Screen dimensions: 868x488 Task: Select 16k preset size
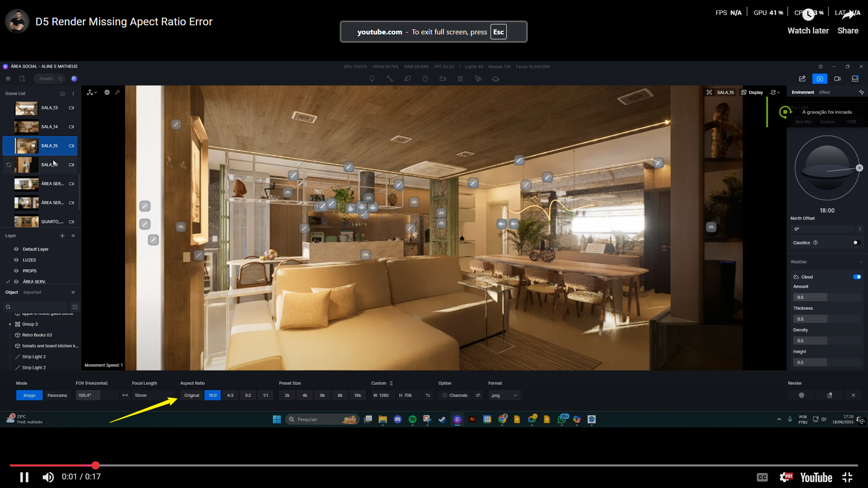coord(358,395)
